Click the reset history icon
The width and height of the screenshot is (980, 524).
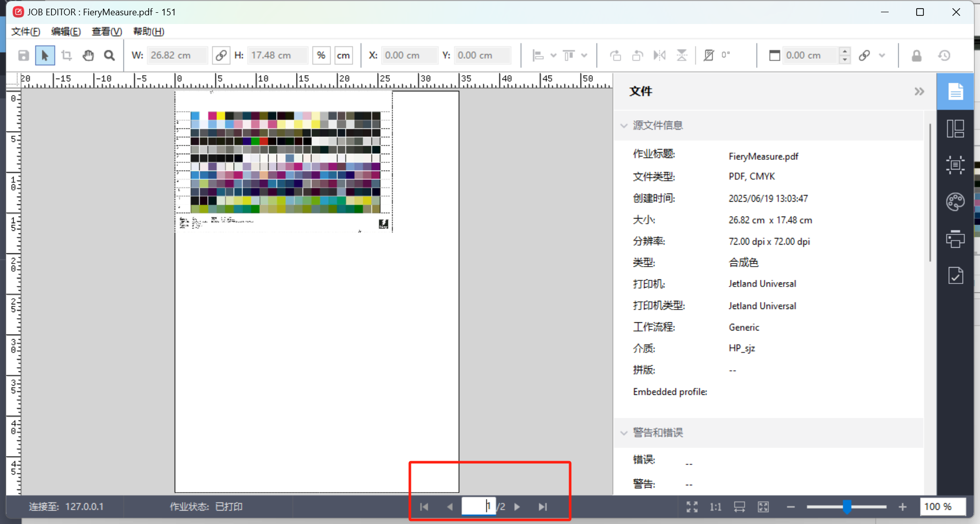pos(944,55)
